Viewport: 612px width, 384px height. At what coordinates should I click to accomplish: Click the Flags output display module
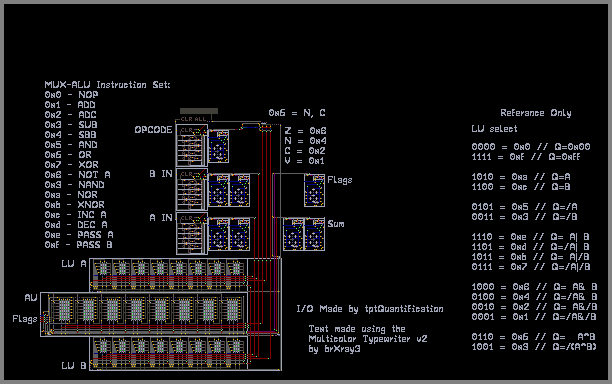(315, 190)
